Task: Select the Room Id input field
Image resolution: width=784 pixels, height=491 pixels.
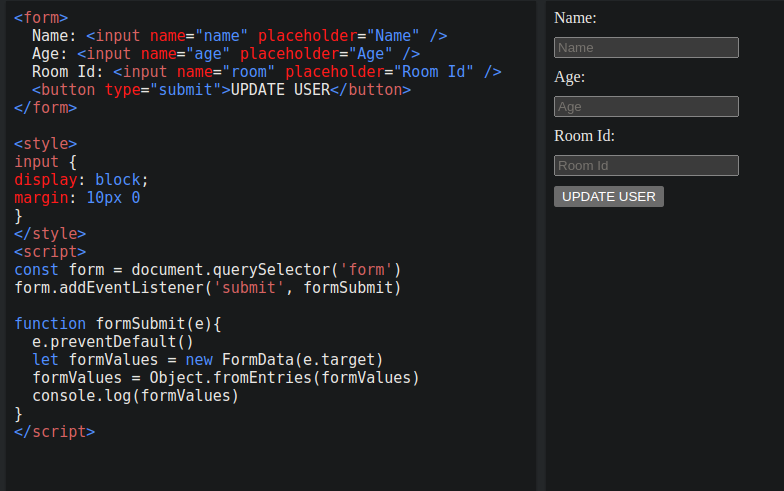Action: [646, 166]
